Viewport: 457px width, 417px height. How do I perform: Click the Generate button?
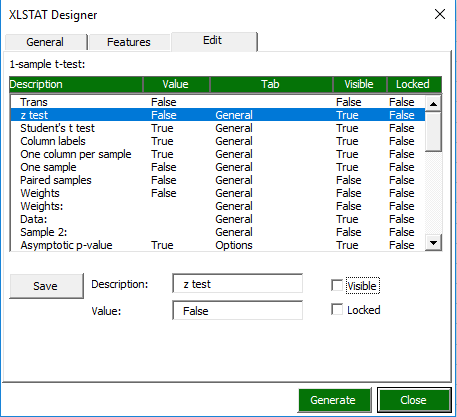tap(334, 400)
